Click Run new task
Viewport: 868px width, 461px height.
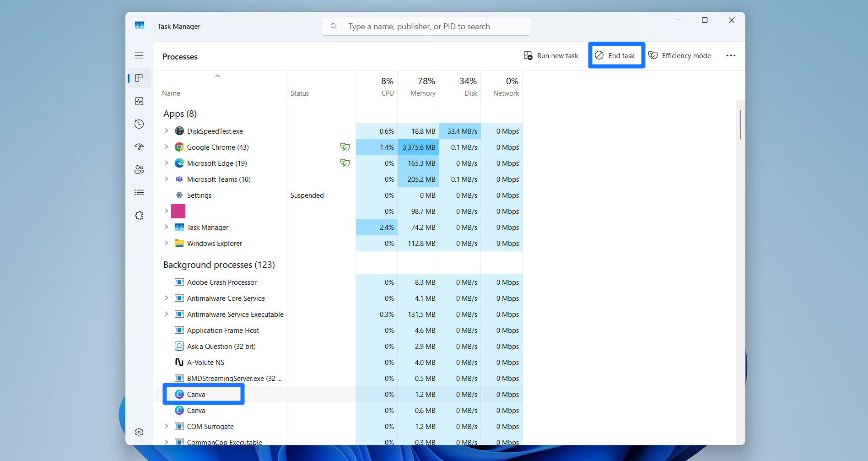(551, 55)
